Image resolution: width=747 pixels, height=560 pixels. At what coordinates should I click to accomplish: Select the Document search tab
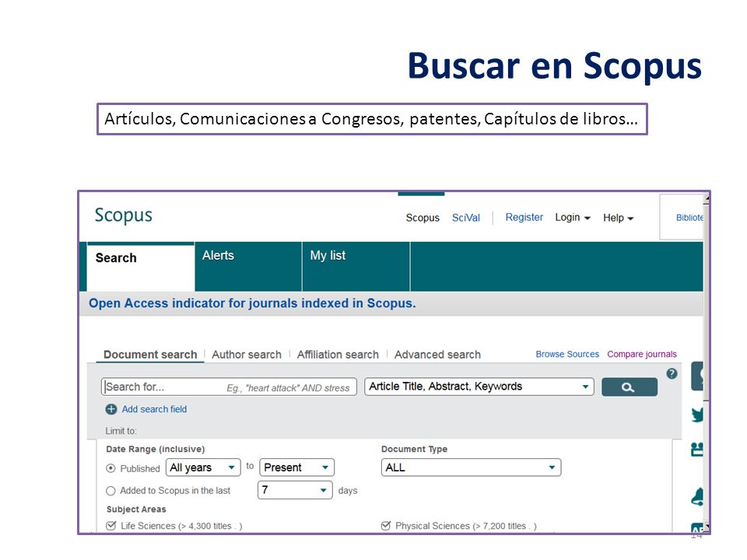tap(150, 355)
